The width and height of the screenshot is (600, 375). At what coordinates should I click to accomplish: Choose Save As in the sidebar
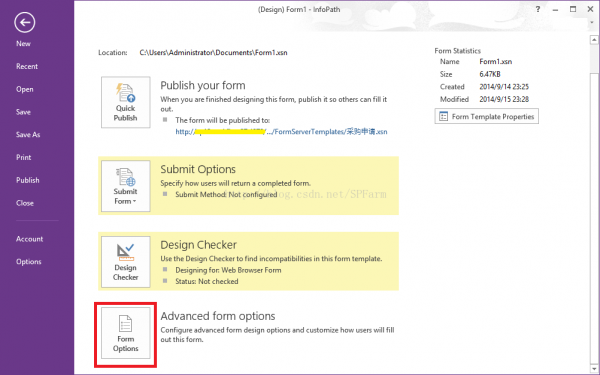point(28,135)
